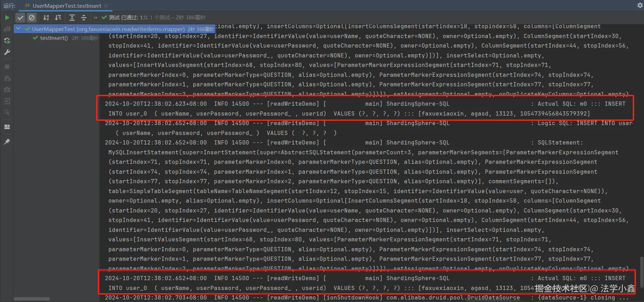644x302 pixels.
Task: Collapse the UserMapperTest tree node
Action: (18, 29)
